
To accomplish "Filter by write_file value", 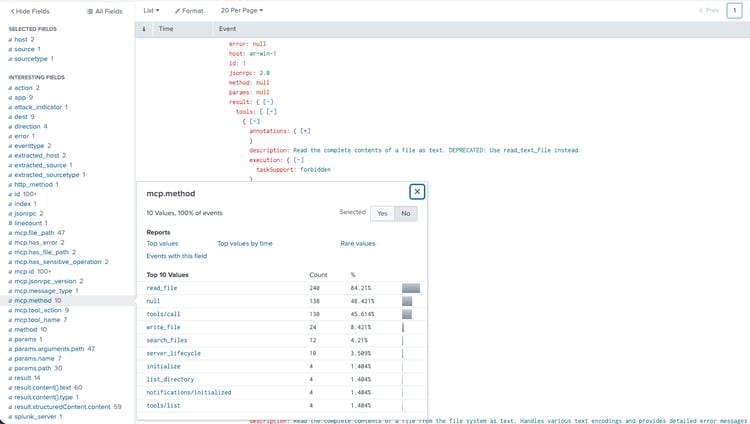I will pos(163,327).
